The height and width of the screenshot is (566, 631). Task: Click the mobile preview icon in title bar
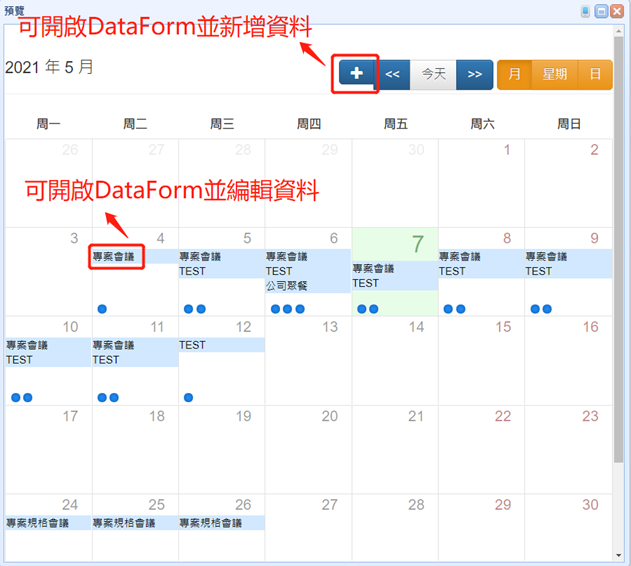(586, 10)
